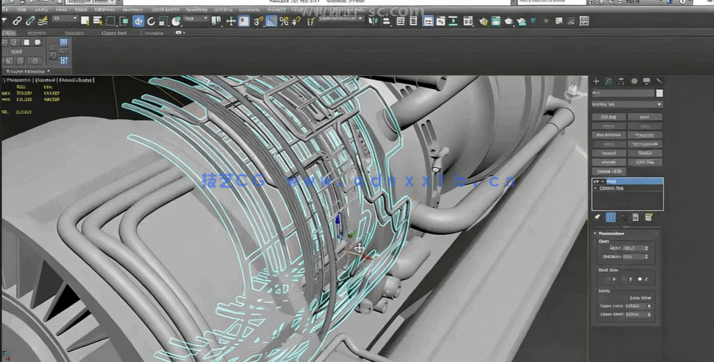Pick the Select and Place tool

coord(176,21)
